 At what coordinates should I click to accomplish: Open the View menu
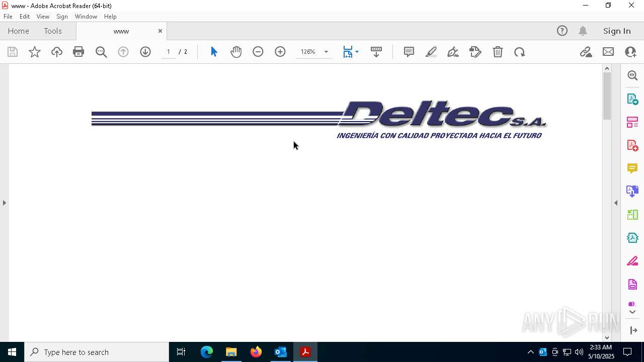click(43, 16)
